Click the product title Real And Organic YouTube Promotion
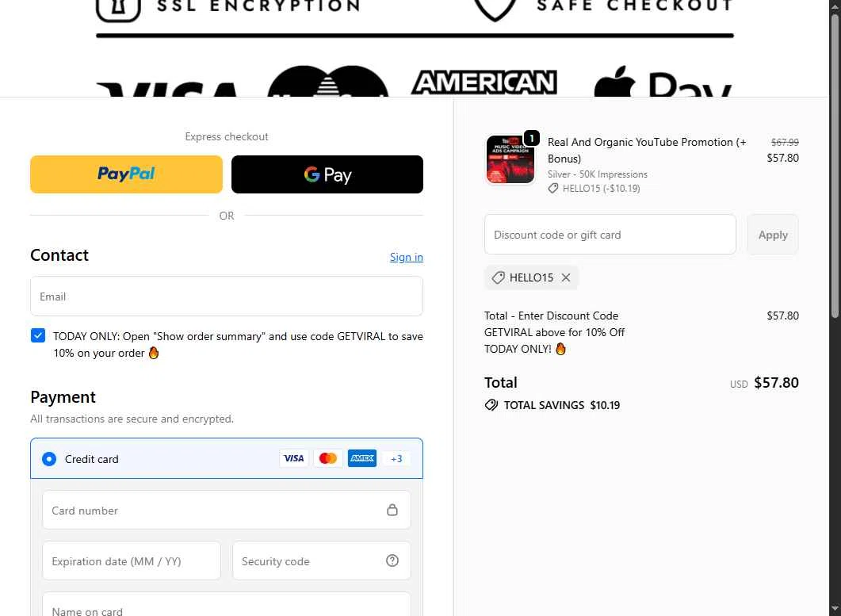841x616 pixels. click(646, 151)
